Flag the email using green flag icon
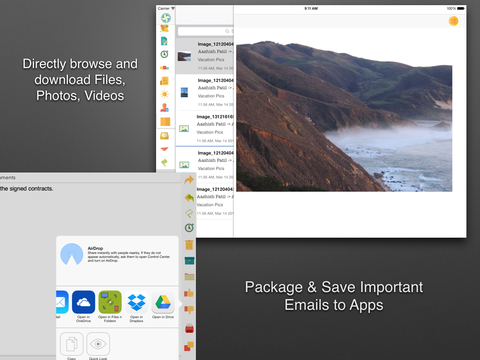480x360 pixels. point(189,213)
